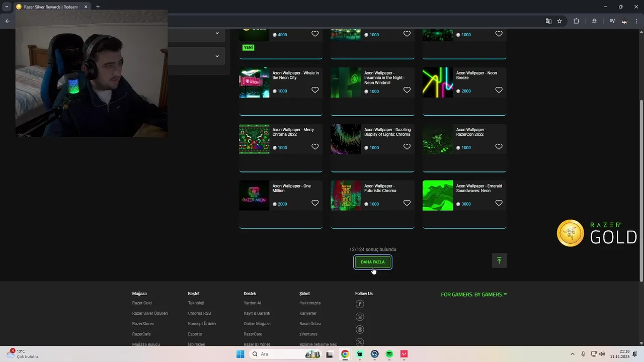Add Neon Breeze wallpaper to wishlist
Image resolution: width=644 pixels, height=362 pixels.
tap(499, 90)
